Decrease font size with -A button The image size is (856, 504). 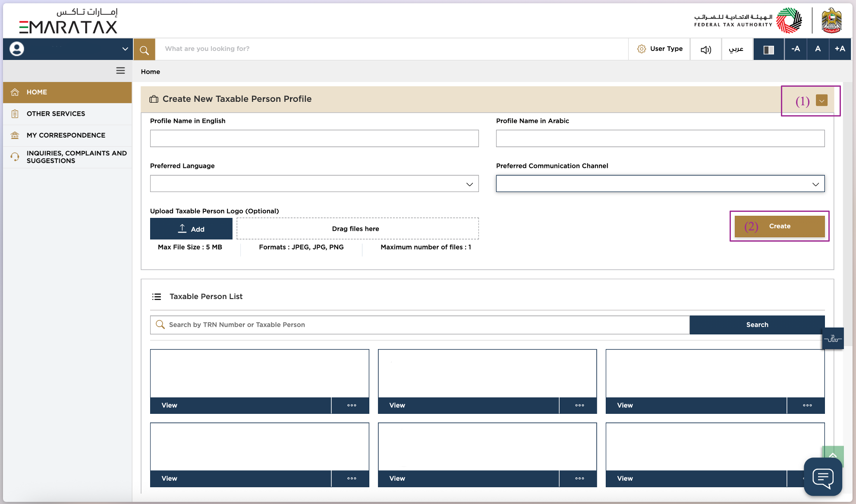pos(796,49)
